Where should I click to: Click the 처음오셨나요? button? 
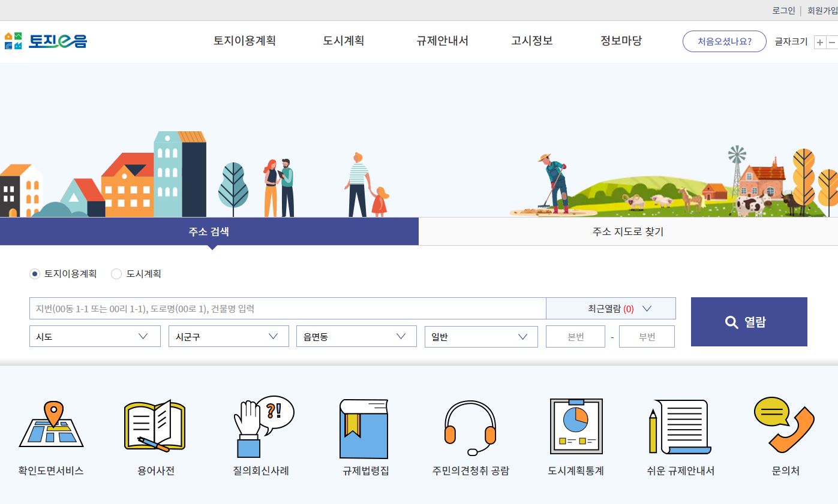pos(725,41)
